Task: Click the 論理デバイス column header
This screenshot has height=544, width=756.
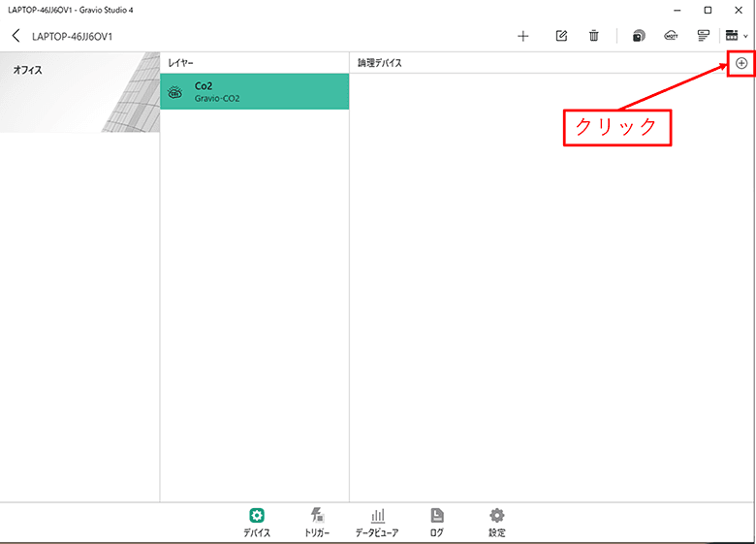Action: (379, 63)
